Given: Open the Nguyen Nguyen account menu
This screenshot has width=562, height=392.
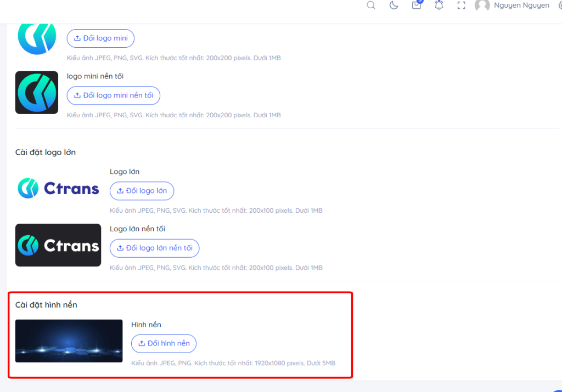Looking at the screenshot, I should tap(521, 5).
